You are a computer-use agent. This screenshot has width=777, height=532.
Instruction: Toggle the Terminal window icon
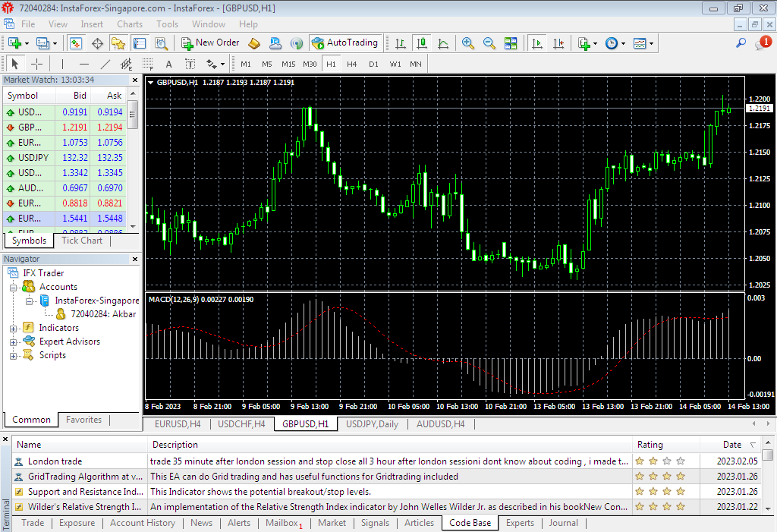[140, 43]
